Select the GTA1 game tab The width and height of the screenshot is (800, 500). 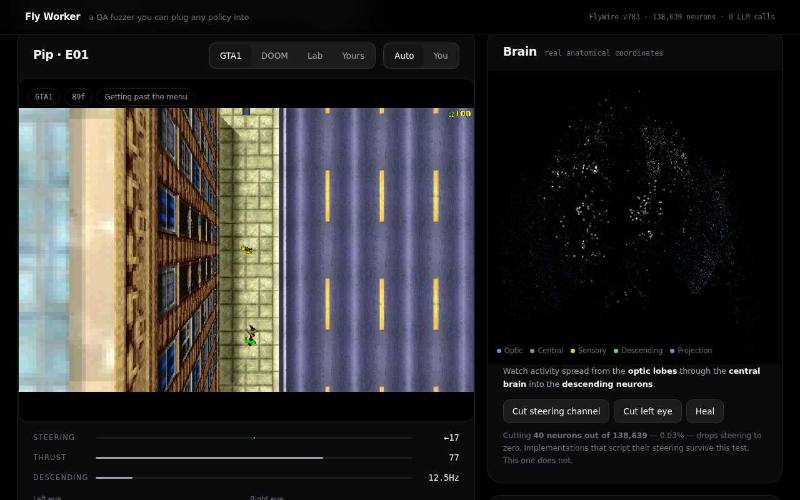click(x=230, y=56)
